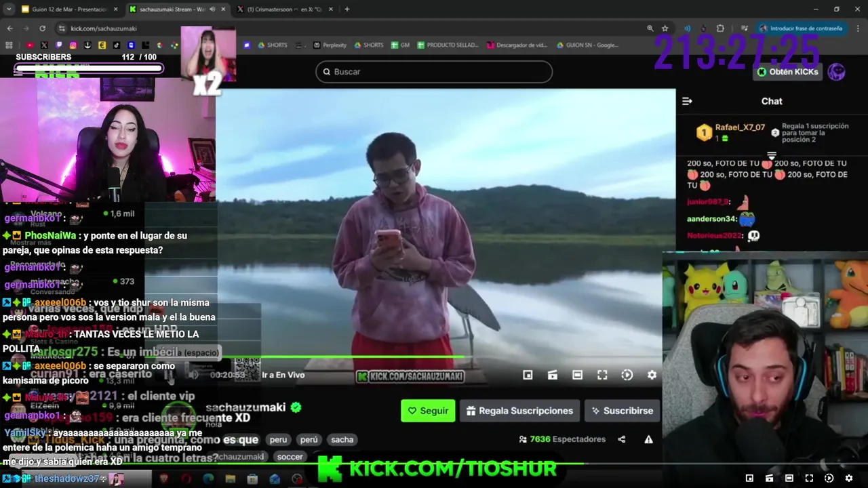Click the browser back arrow
Viewport: 868px width, 488px height.
[9, 28]
